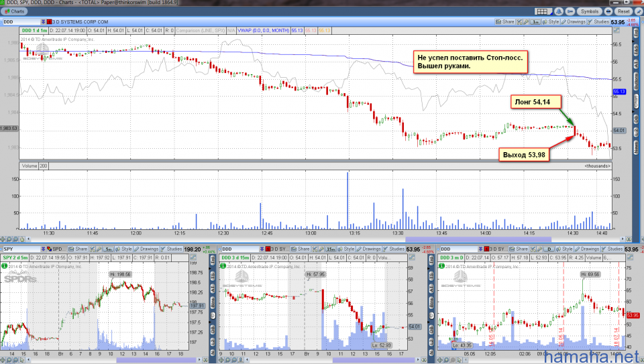The width and height of the screenshot is (644, 364).
Task: Toggle the AT sidebar on main chart
Action: click(636, 65)
